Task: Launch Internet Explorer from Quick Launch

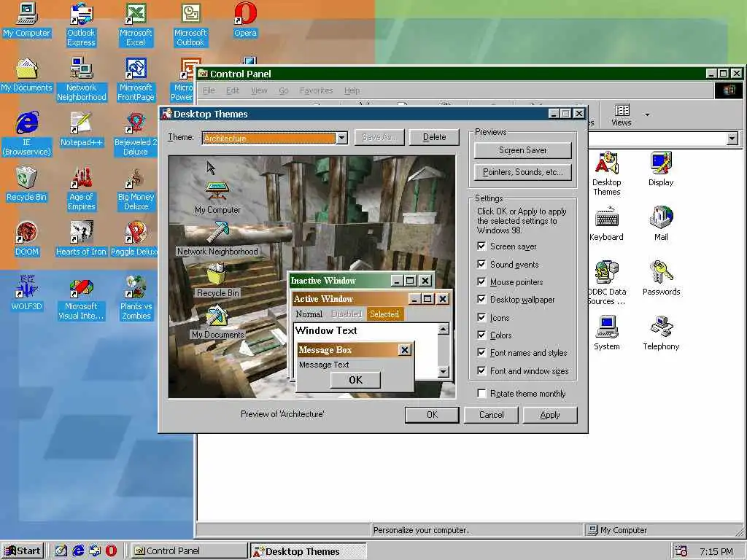Action: point(78,551)
